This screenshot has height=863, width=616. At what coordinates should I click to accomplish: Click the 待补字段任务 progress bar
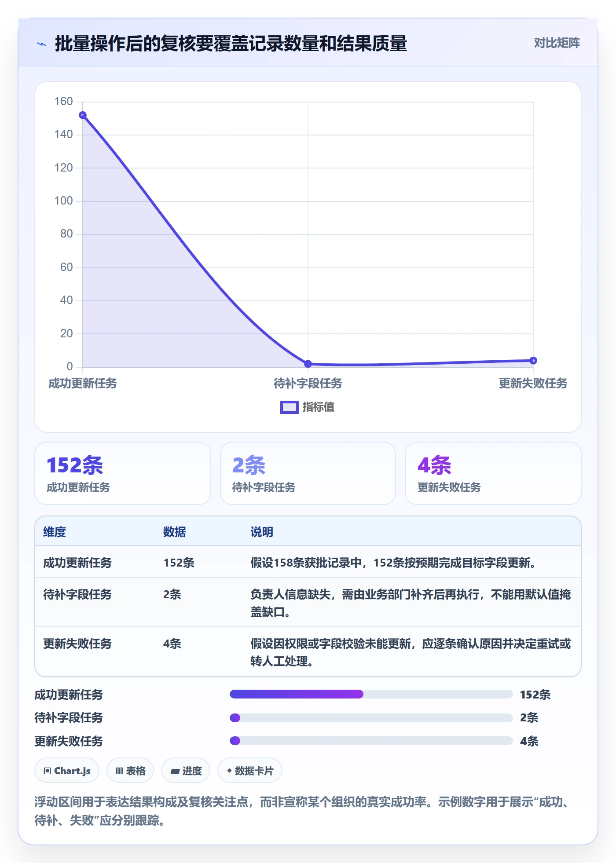pos(371,718)
